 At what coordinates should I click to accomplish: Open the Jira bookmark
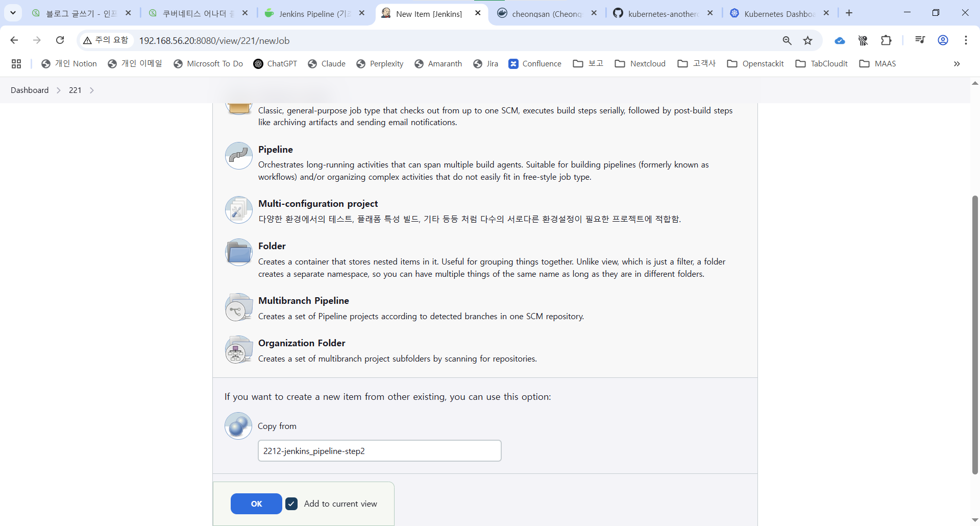pos(485,64)
